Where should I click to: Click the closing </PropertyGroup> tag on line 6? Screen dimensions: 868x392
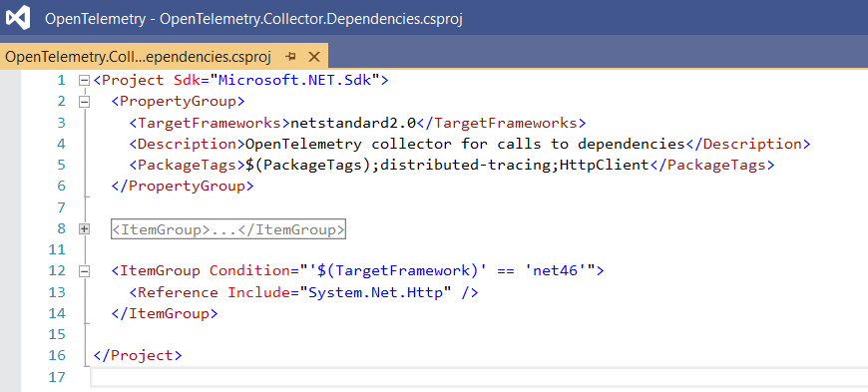183,187
